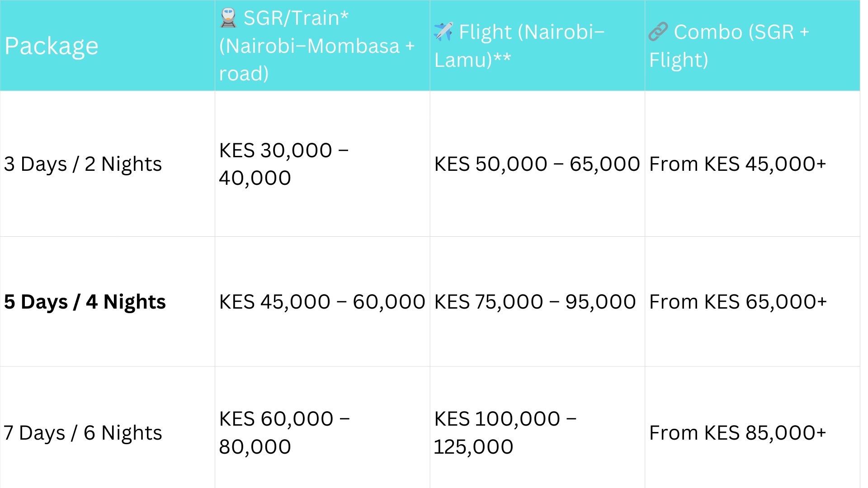
Task: Click the train emoji icon in header
Action: tap(228, 18)
